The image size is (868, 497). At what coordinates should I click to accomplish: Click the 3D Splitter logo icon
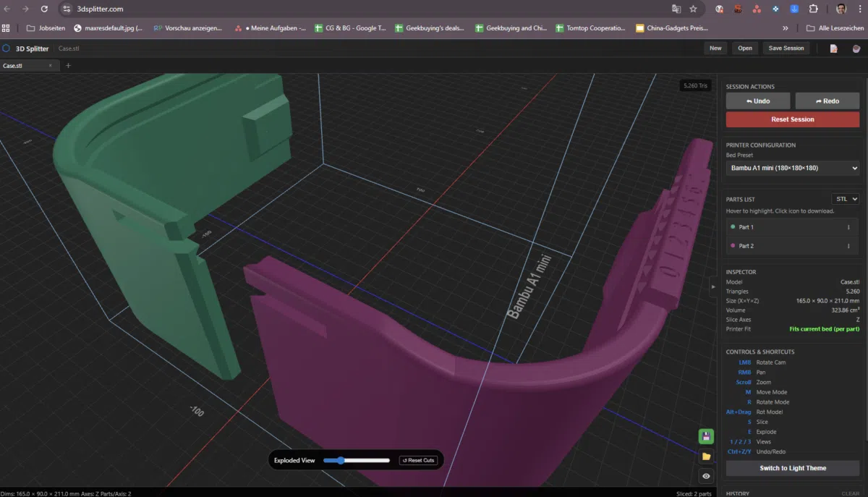click(7, 48)
